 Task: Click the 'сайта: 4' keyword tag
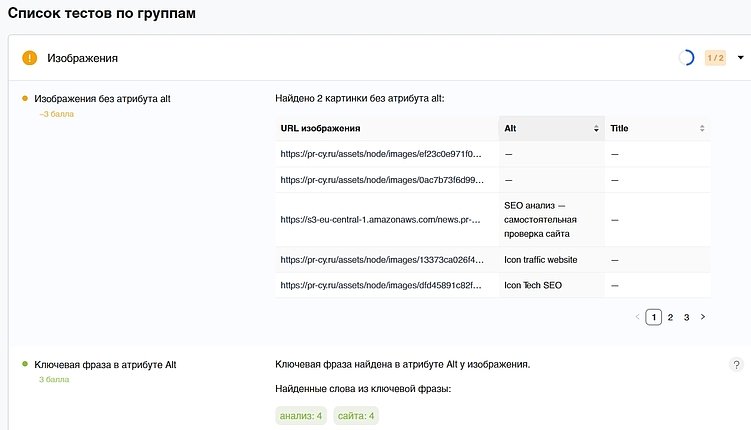tap(356, 416)
